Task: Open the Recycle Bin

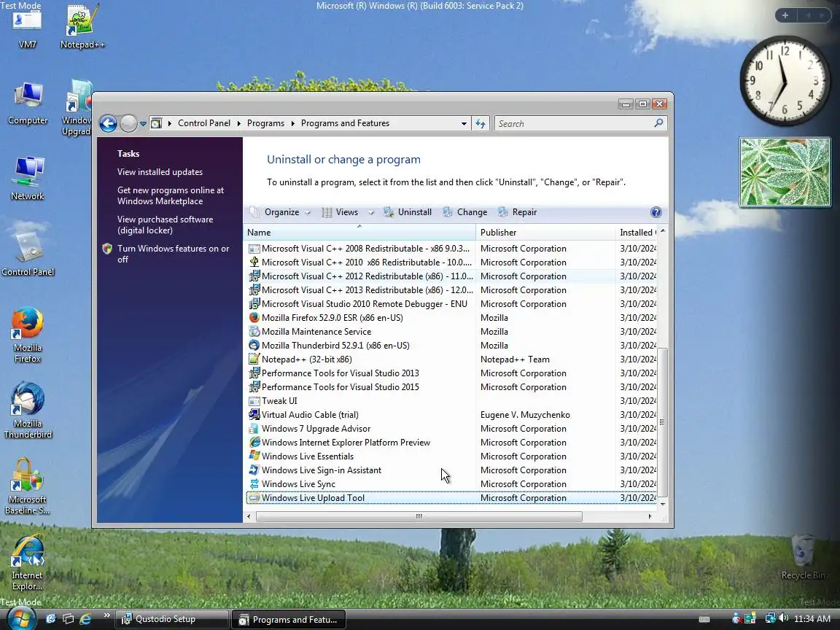Action: [803, 557]
